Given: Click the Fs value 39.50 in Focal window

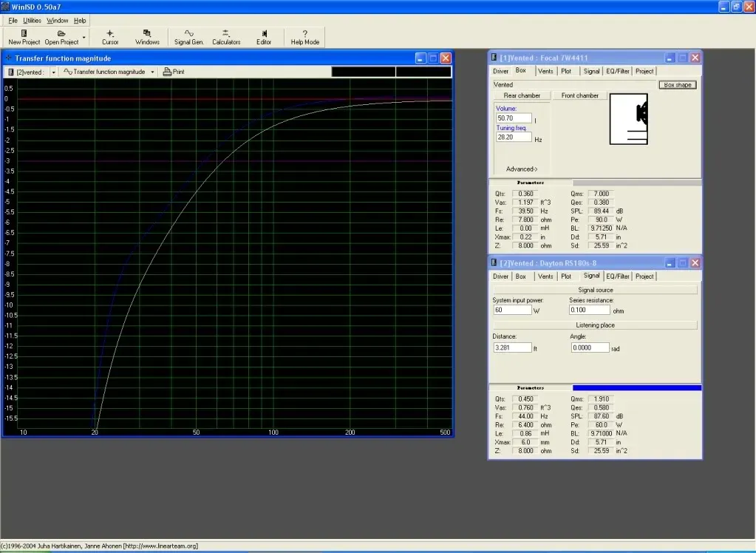Looking at the screenshot, I should 525,211.
